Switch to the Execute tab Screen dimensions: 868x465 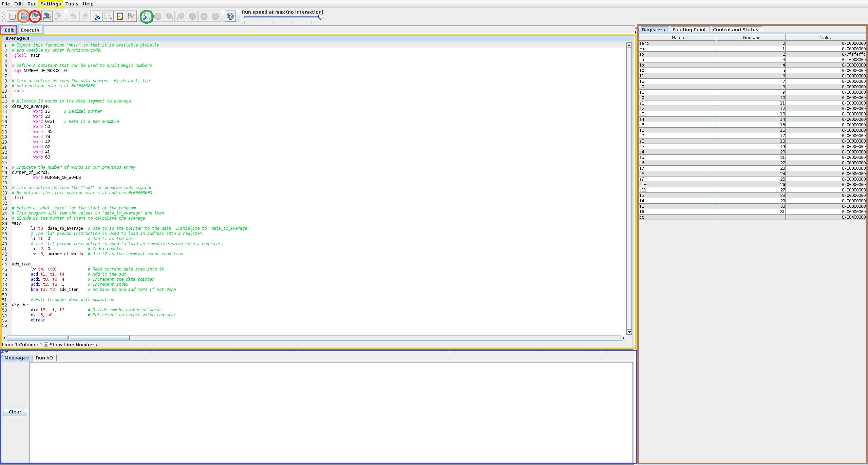[30, 30]
